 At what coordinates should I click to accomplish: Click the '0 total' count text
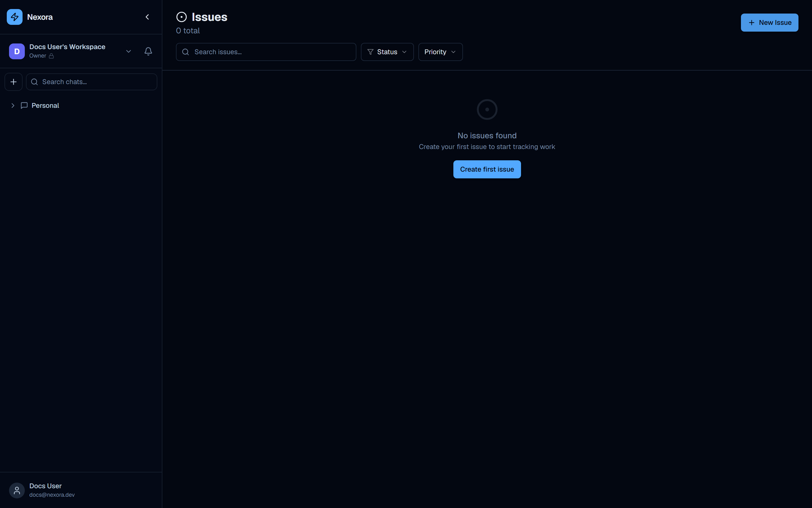pos(188,30)
